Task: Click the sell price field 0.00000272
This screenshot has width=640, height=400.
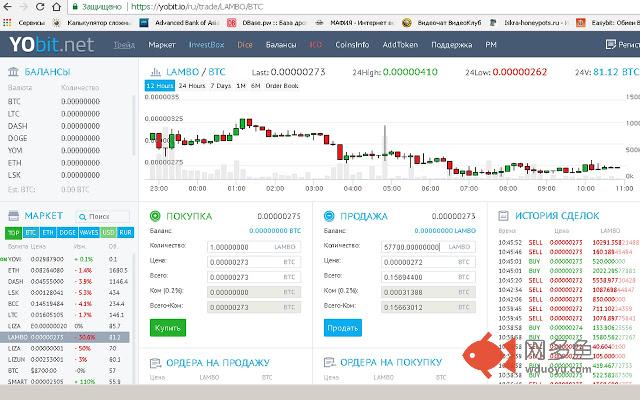Action: (x=428, y=262)
